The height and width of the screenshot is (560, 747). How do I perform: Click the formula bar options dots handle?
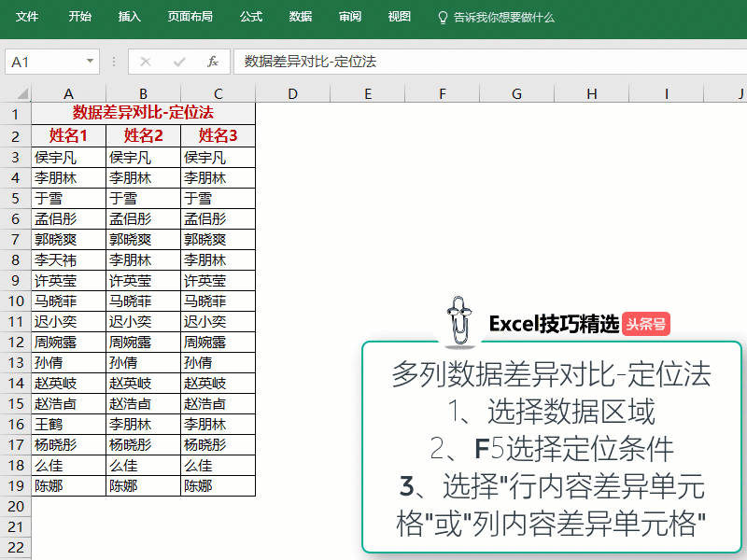click(x=114, y=62)
